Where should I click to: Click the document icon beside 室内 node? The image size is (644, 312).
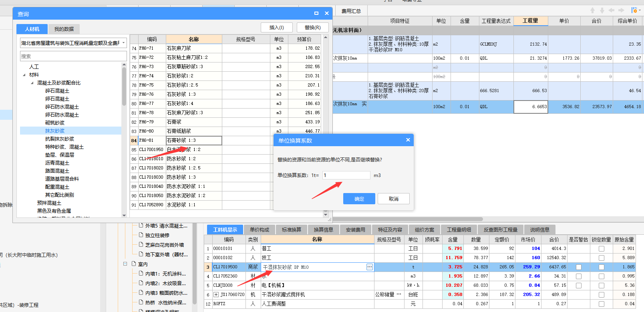click(134, 264)
